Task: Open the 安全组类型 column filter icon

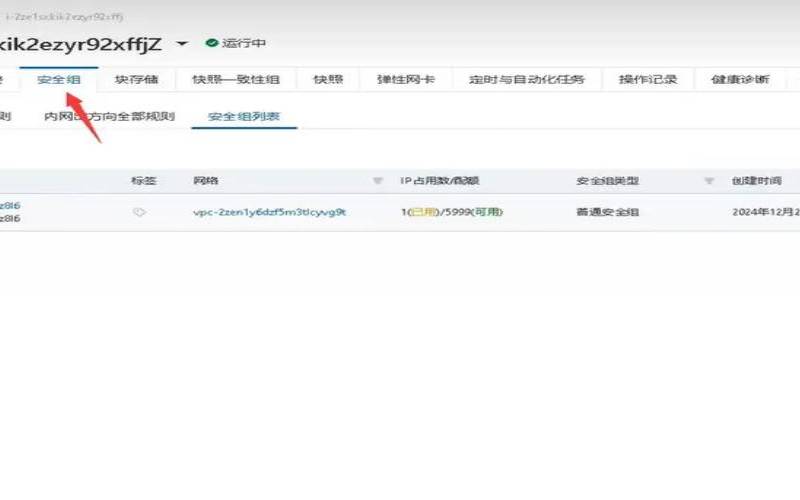Action: click(x=709, y=181)
